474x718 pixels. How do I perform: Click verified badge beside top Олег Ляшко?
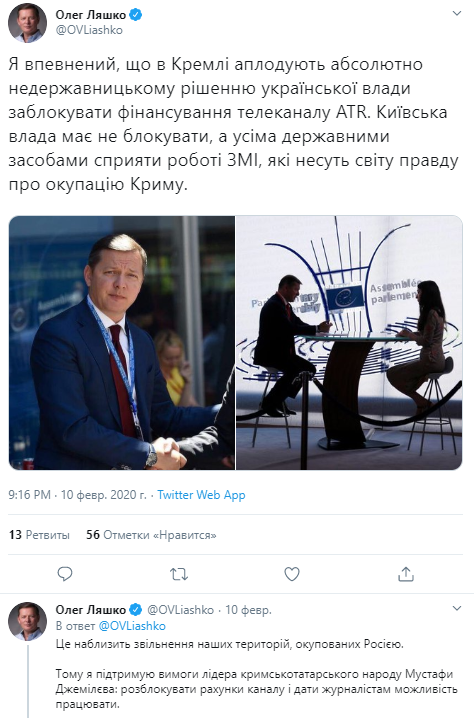[x=135, y=15]
